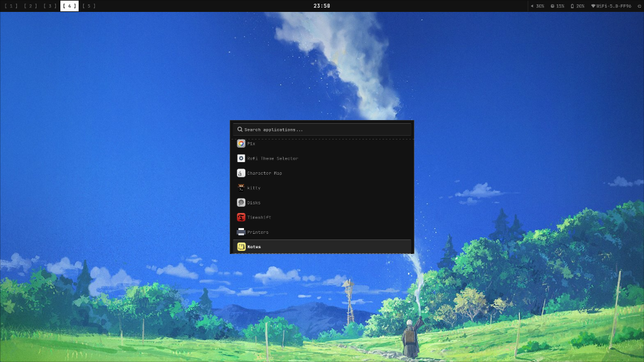The height and width of the screenshot is (362, 644).
Task: Select the active workspace 4
Action: tap(69, 6)
